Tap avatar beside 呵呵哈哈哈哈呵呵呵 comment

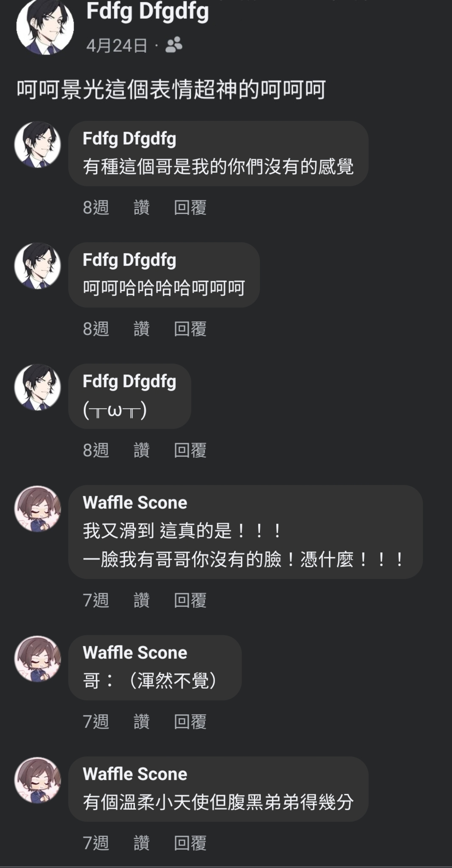37,266
